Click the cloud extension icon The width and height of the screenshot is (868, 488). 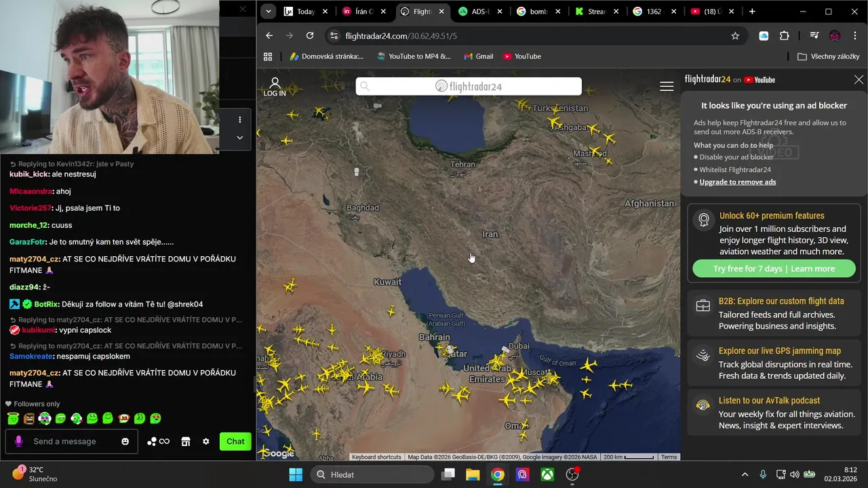[764, 36]
